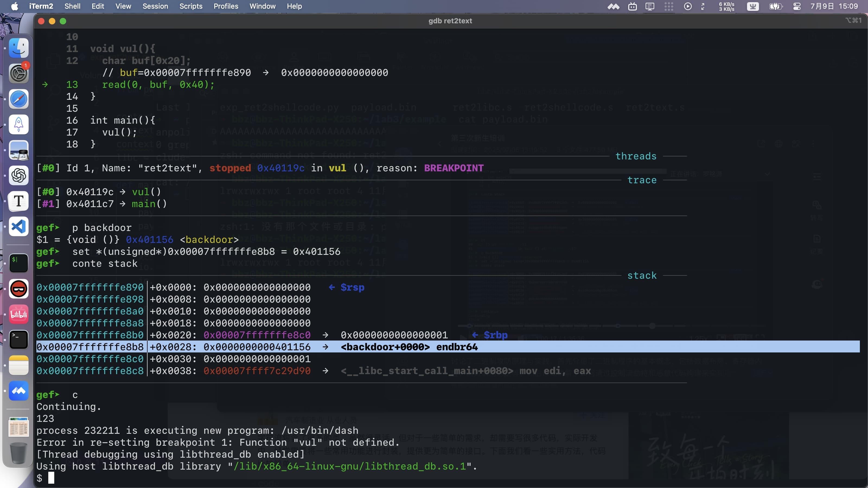Open Typora from the dock
The width and height of the screenshot is (868, 488).
click(x=18, y=201)
